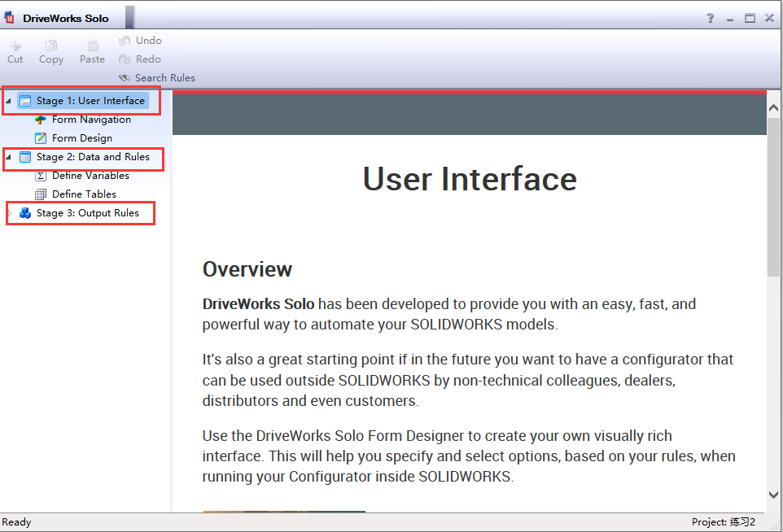Click the vertical scrollbar thumb

click(x=773, y=197)
